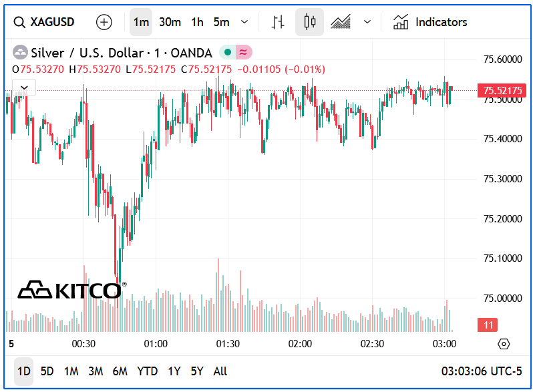Select the 1D date range
Screen dimensions: 533x392
(x=24, y=371)
